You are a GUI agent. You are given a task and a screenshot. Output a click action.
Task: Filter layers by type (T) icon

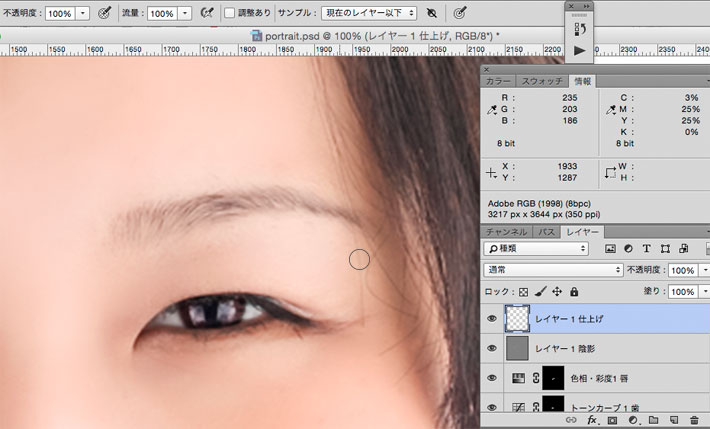pyautogui.click(x=646, y=248)
